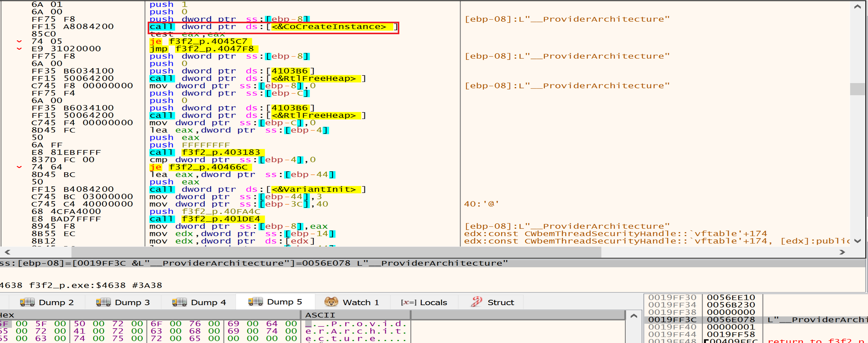The height and width of the screenshot is (343, 868).
Task: Switch to the Dump 3 tab
Action: pyautogui.click(x=123, y=302)
